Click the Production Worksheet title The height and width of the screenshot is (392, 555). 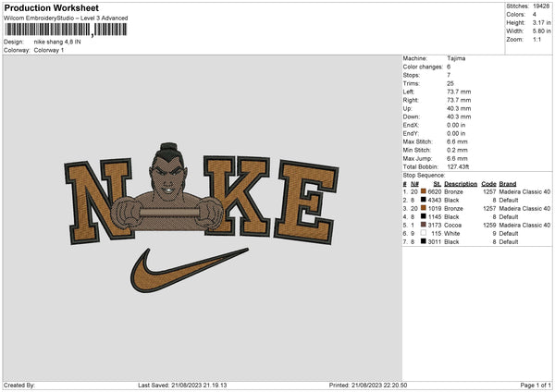(51, 7)
